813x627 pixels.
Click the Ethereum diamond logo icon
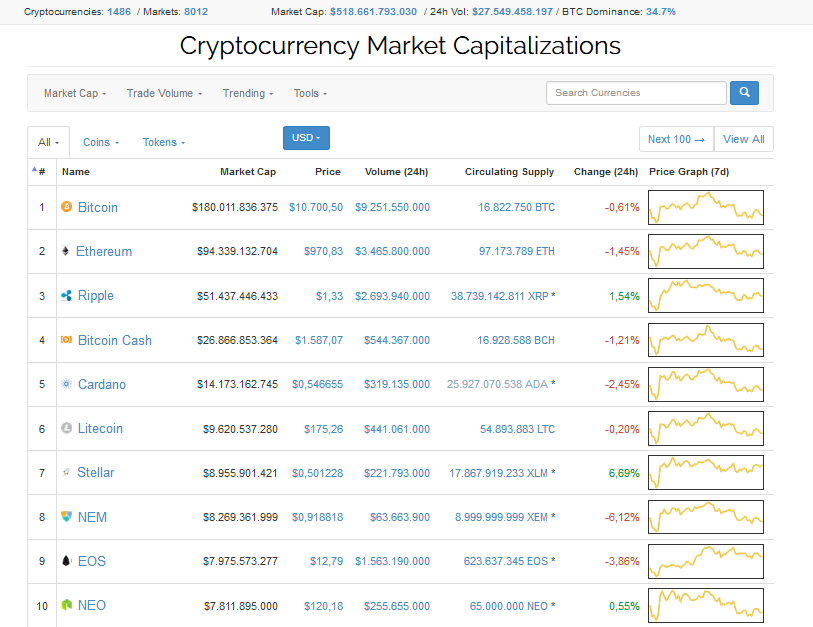(65, 251)
